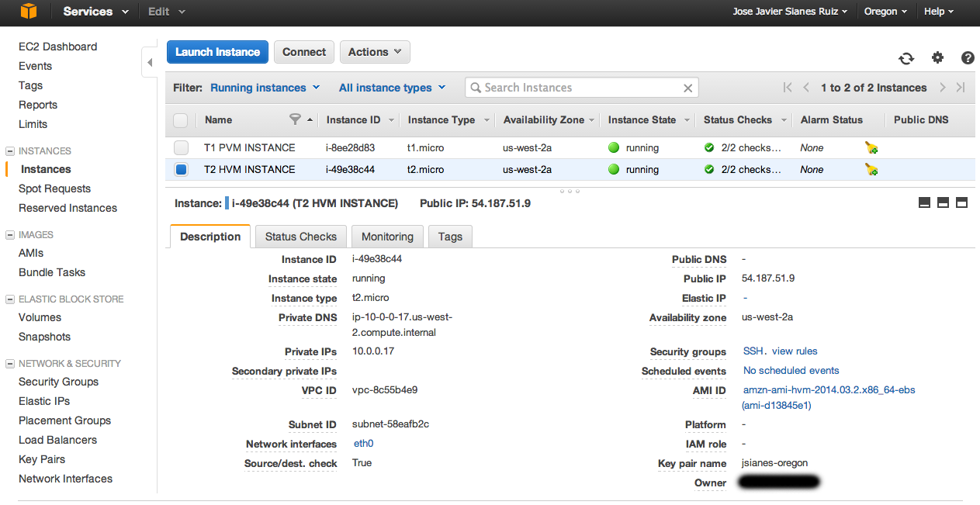Screen dimensions: 980x505
Task: Check the T1 PVM INSTANCE checkbox
Action: click(181, 147)
